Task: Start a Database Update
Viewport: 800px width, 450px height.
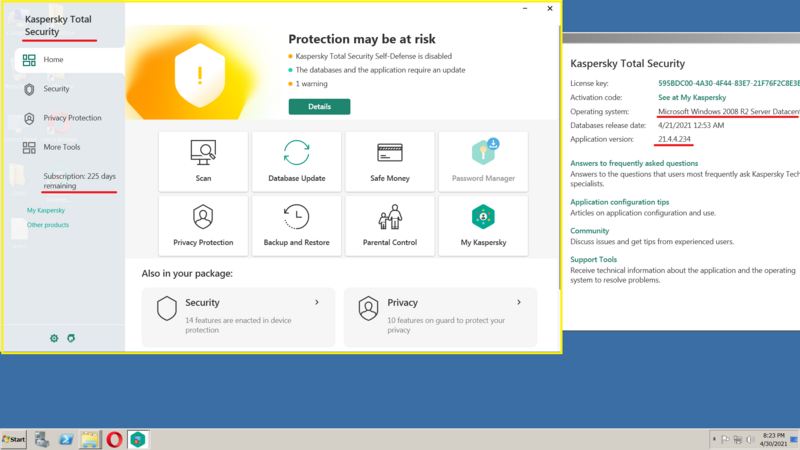Action: tap(296, 161)
